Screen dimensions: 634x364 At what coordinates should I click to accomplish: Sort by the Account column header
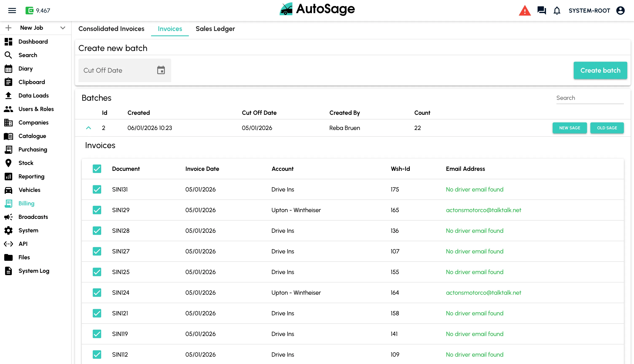(x=282, y=169)
